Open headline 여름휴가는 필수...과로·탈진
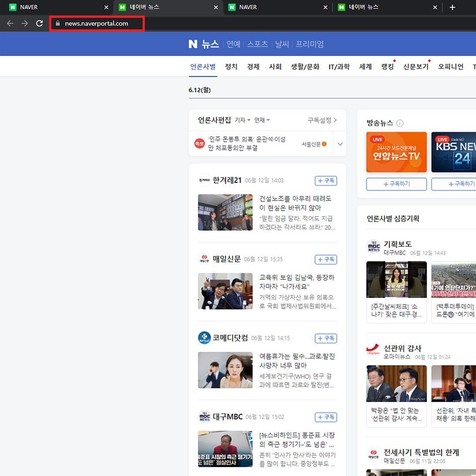The width and height of the screenshot is (476, 476). click(297, 361)
